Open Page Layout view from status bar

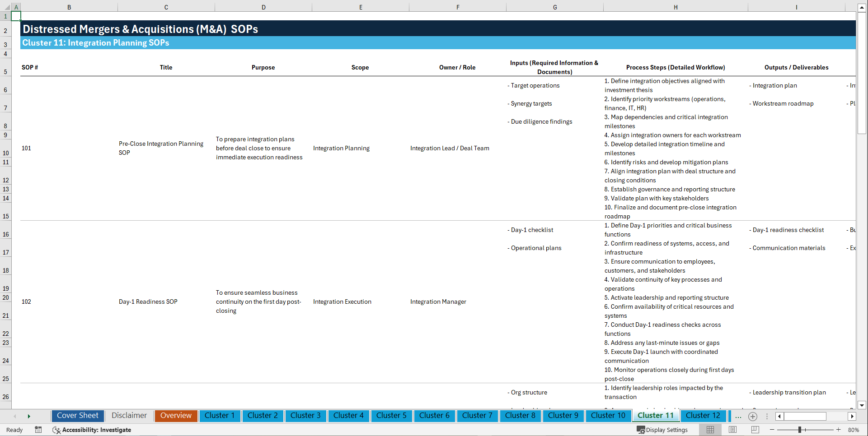pyautogui.click(x=732, y=430)
